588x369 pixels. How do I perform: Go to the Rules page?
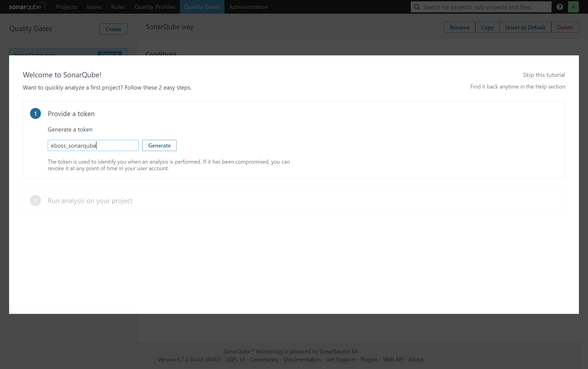point(118,7)
